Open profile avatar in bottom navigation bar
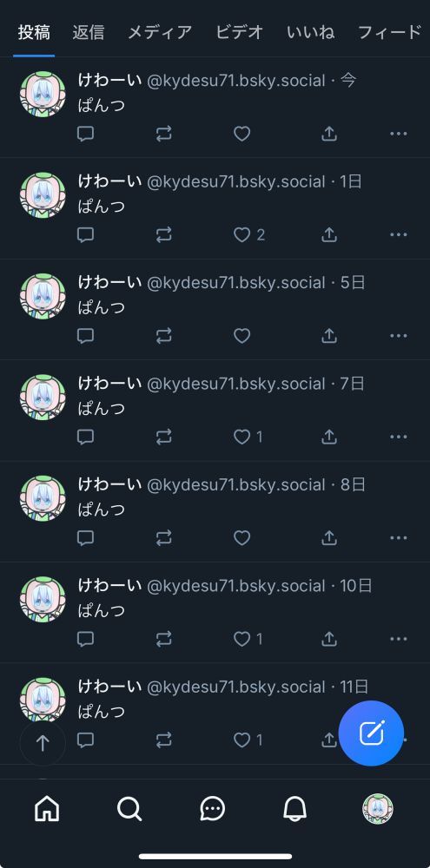Image resolution: width=430 pixels, height=868 pixels. [x=377, y=809]
